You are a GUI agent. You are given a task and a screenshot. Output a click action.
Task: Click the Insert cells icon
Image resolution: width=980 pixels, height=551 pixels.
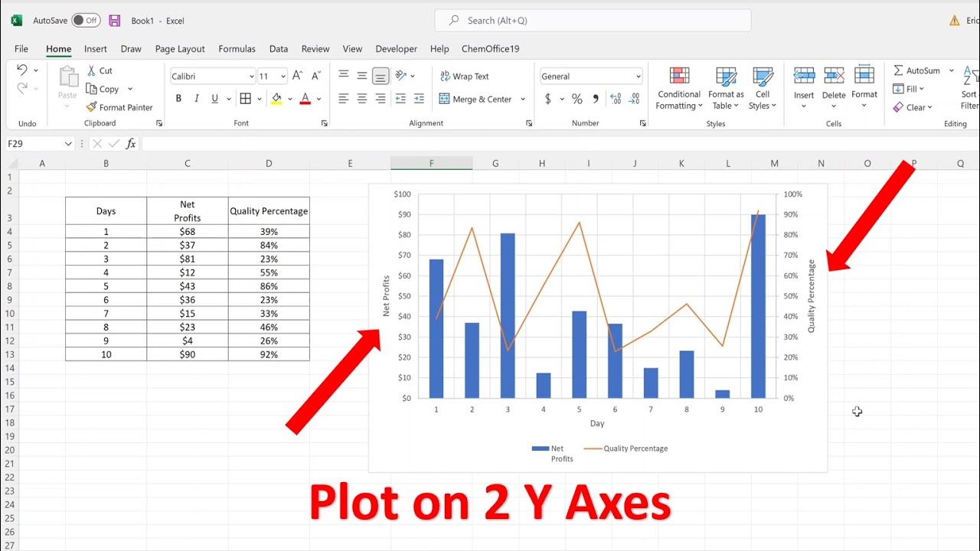pyautogui.click(x=804, y=75)
